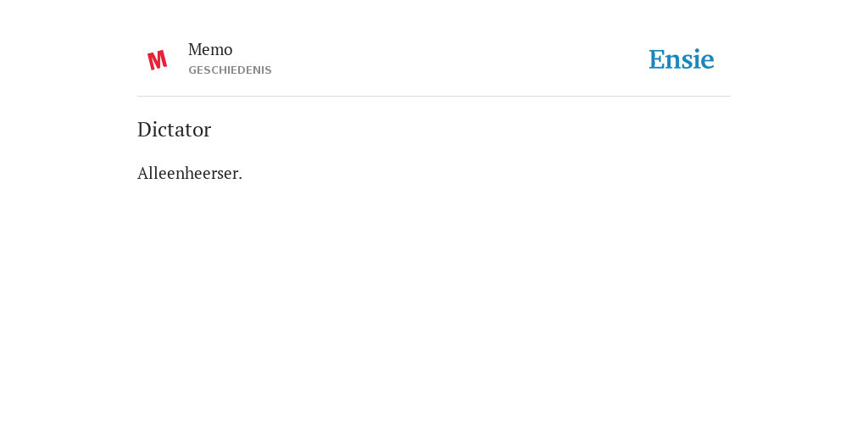Click the red M Memo logo icon
This screenshot has width=868, height=434.
pos(157,60)
